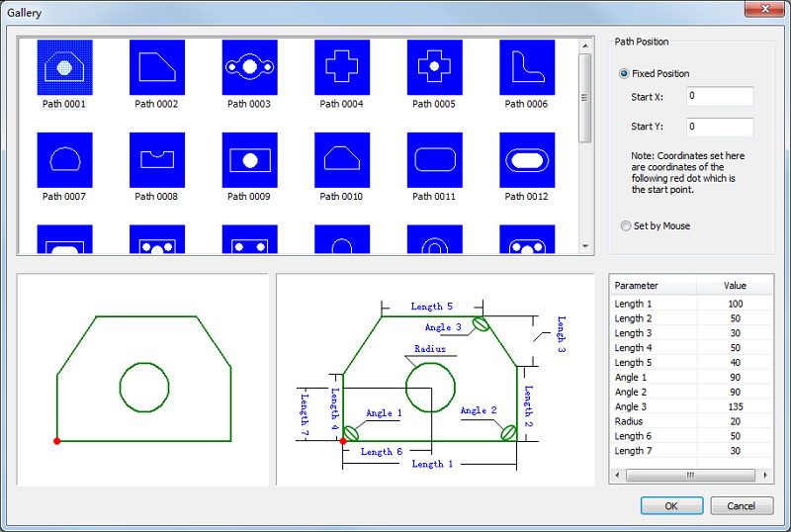Viewport: 791px width, 532px height.
Task: Select the second thumbnail in the third gallery row
Action: [x=157, y=239]
